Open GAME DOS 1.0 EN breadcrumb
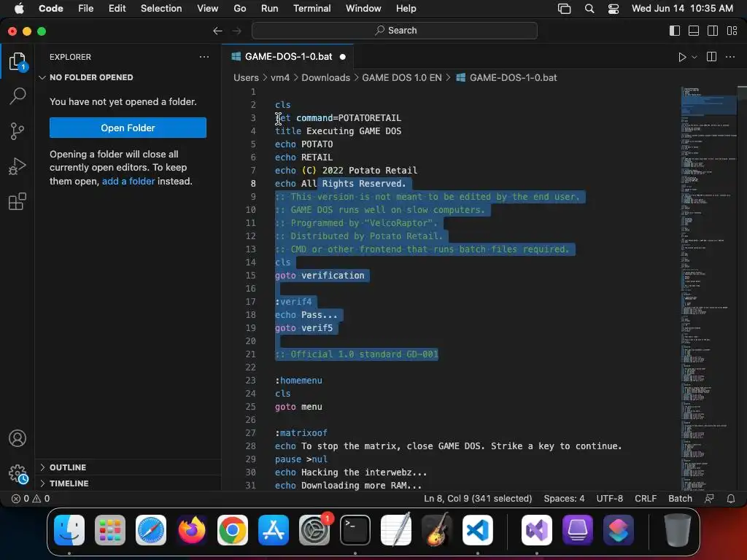Image resolution: width=747 pixels, height=560 pixels. (x=402, y=77)
